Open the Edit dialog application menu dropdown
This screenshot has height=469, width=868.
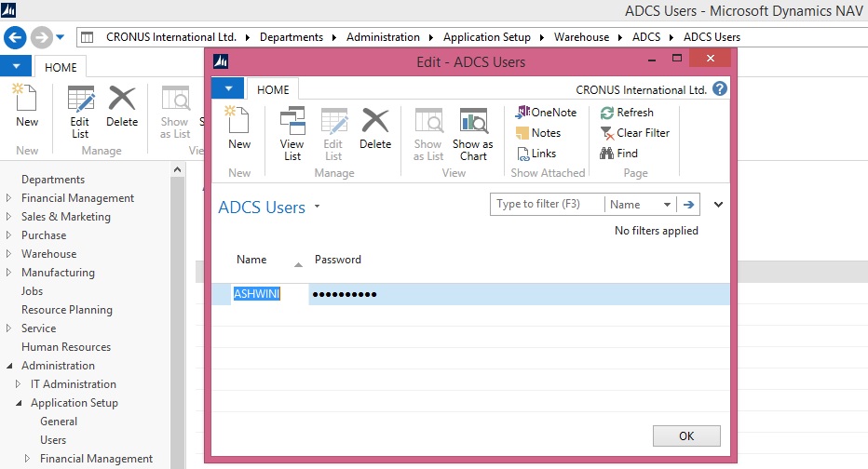point(228,88)
